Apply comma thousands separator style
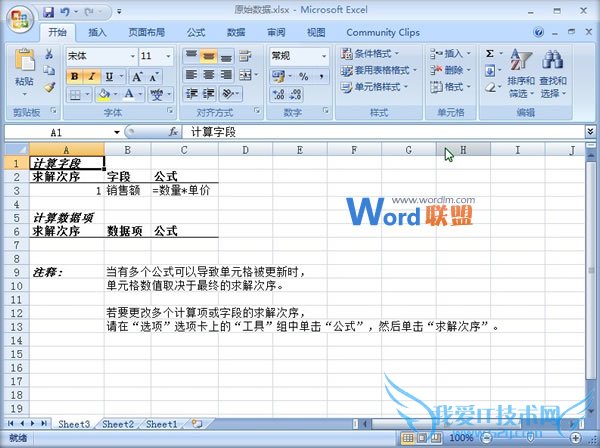This screenshot has width=600, height=448. 321,77
